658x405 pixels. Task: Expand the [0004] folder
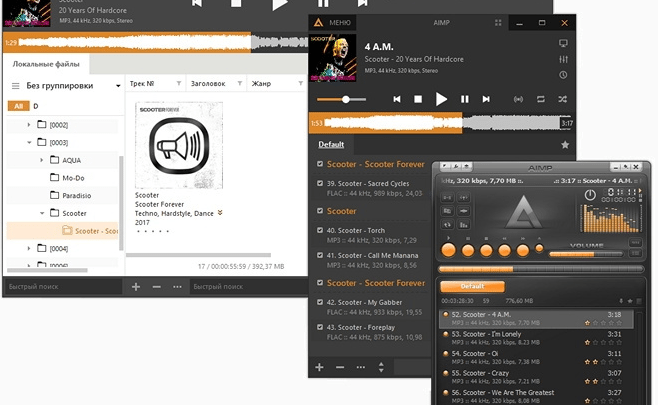click(x=29, y=248)
